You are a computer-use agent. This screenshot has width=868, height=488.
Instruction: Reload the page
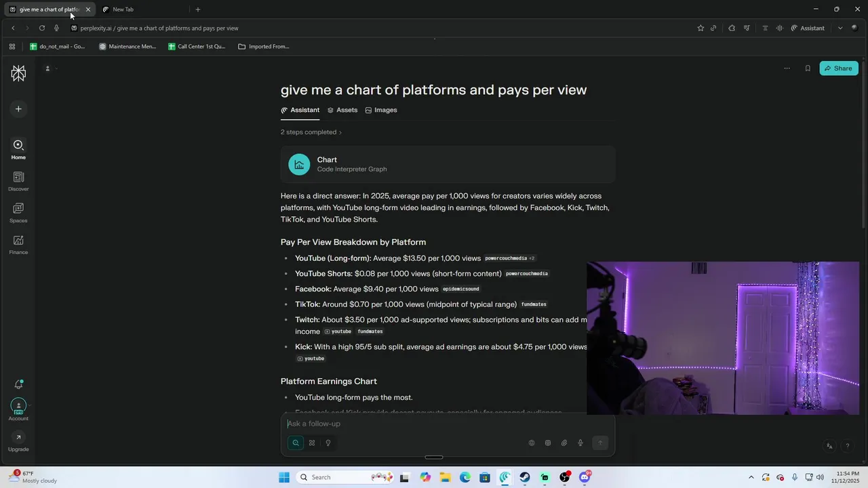pos(41,28)
